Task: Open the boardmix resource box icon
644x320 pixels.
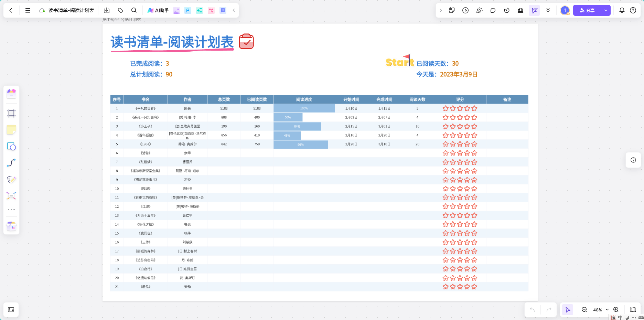Action: (11, 226)
